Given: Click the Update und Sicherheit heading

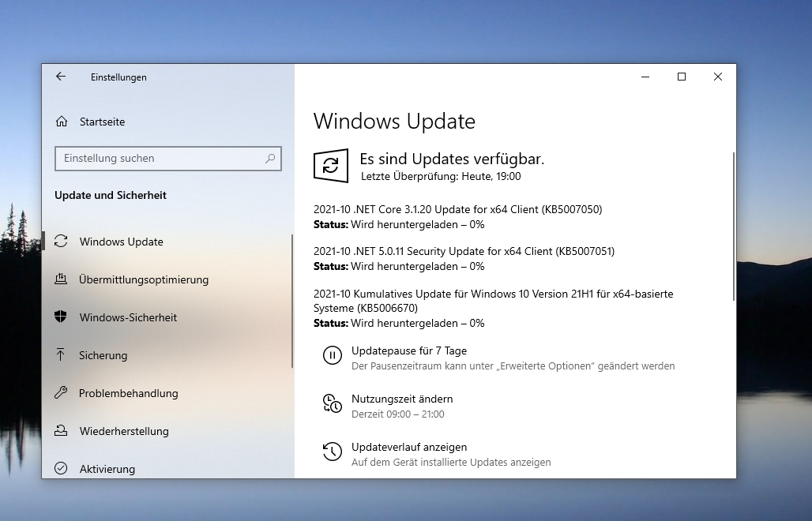Looking at the screenshot, I should tap(111, 195).
